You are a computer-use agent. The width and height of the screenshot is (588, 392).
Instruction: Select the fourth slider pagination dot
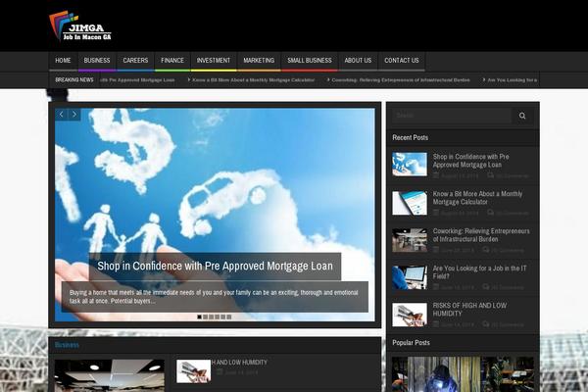tap(218, 317)
